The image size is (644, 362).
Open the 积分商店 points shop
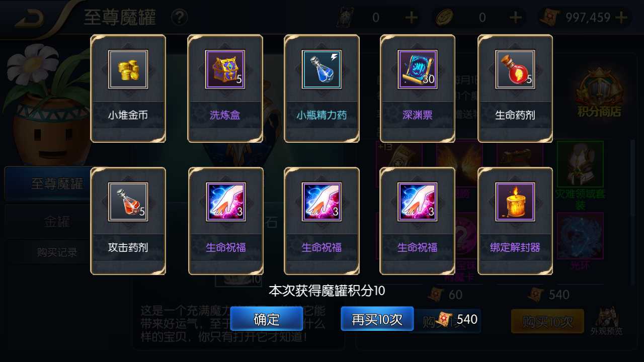click(x=599, y=96)
